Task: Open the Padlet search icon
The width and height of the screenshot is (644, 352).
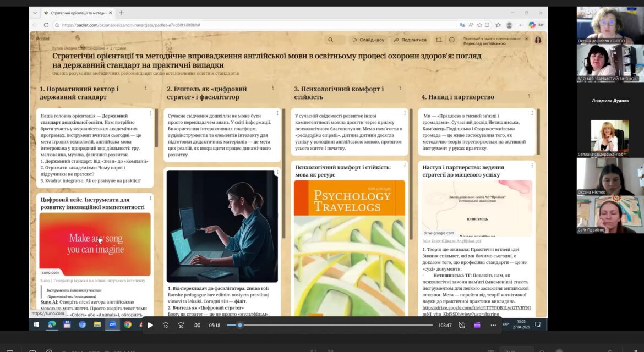Action: coord(331,40)
